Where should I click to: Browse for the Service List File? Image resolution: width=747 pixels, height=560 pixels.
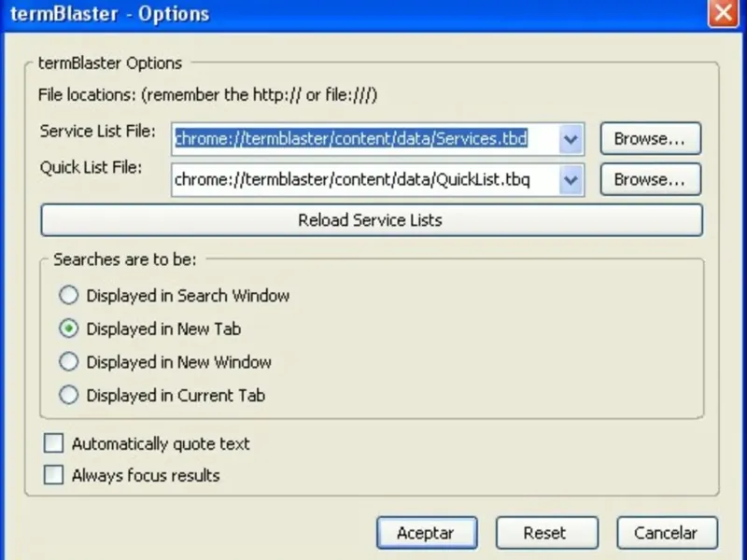click(650, 138)
